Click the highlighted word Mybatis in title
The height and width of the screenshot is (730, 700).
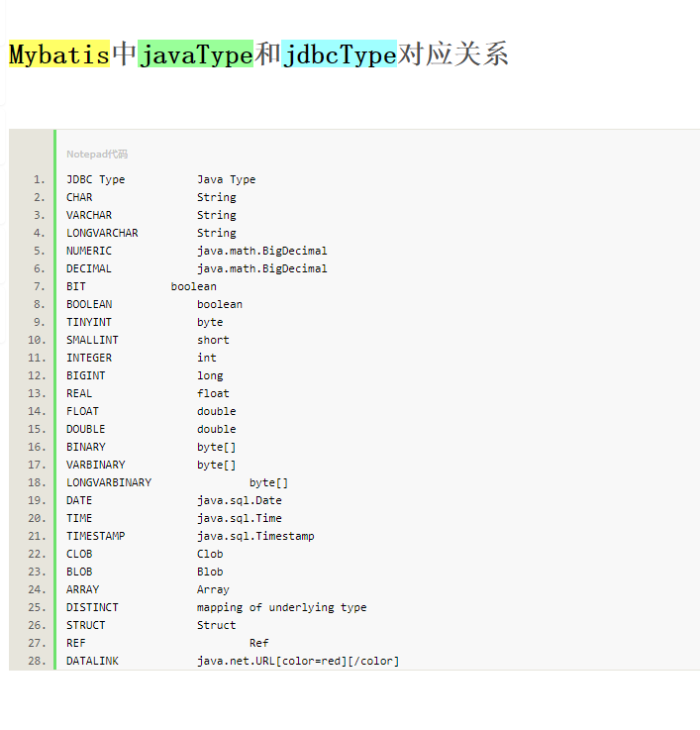(x=59, y=54)
